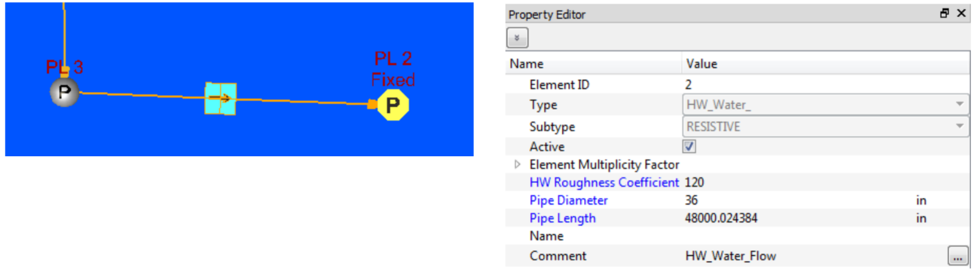Open the Subtype dropdown showing RESISTIVE
This screenshot has width=980, height=275.
(959, 127)
